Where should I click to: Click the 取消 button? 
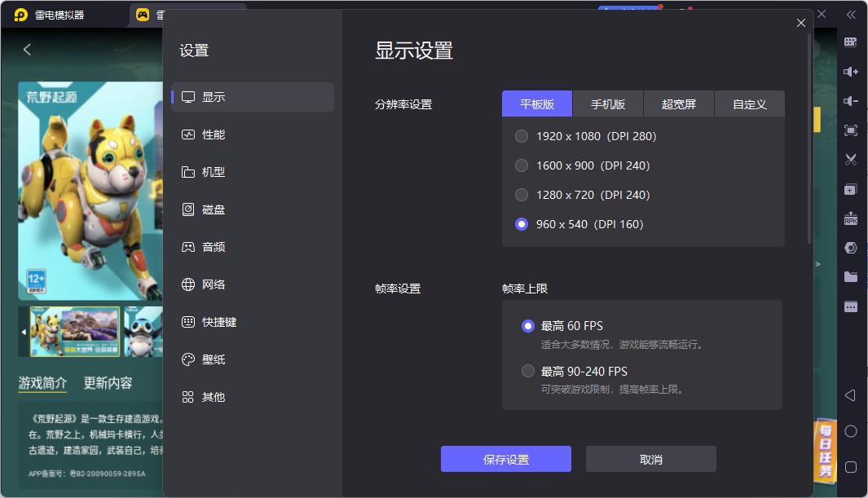pos(650,459)
